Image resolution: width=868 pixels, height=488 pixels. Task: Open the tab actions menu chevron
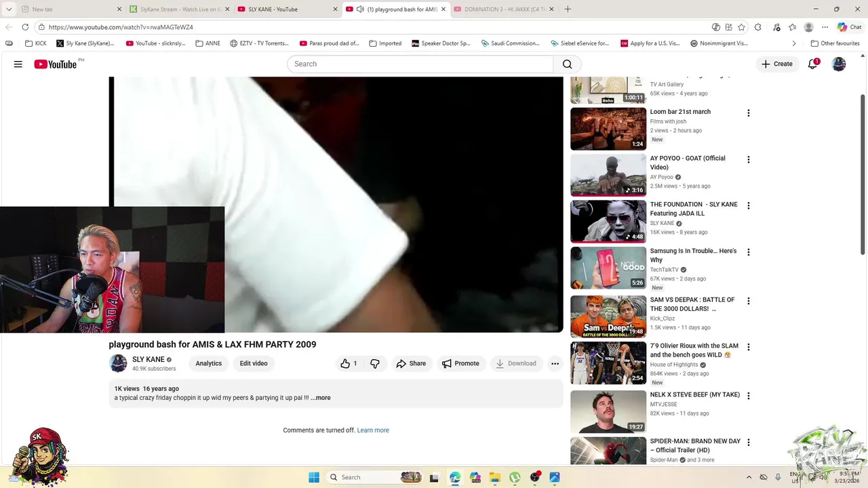point(9,9)
